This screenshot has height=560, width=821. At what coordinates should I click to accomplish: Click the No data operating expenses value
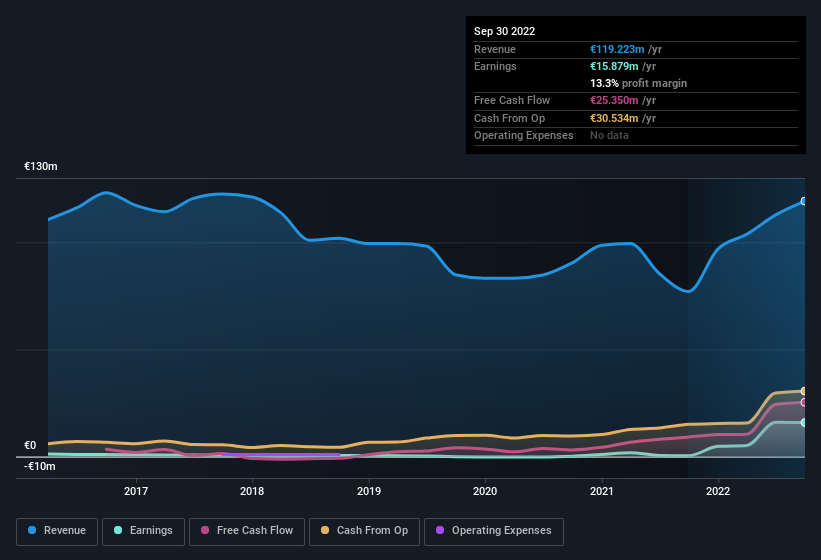(609, 136)
